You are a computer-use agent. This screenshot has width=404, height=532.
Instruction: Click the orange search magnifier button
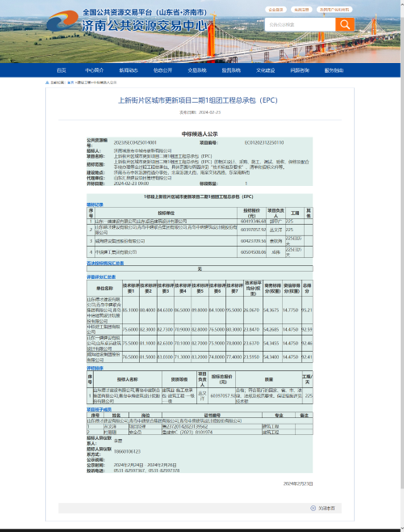[345, 24]
